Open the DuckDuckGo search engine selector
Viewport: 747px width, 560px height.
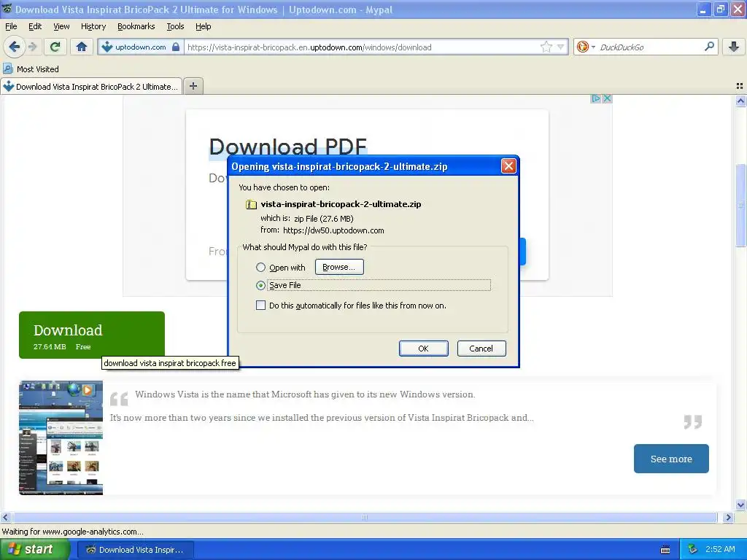(x=586, y=47)
